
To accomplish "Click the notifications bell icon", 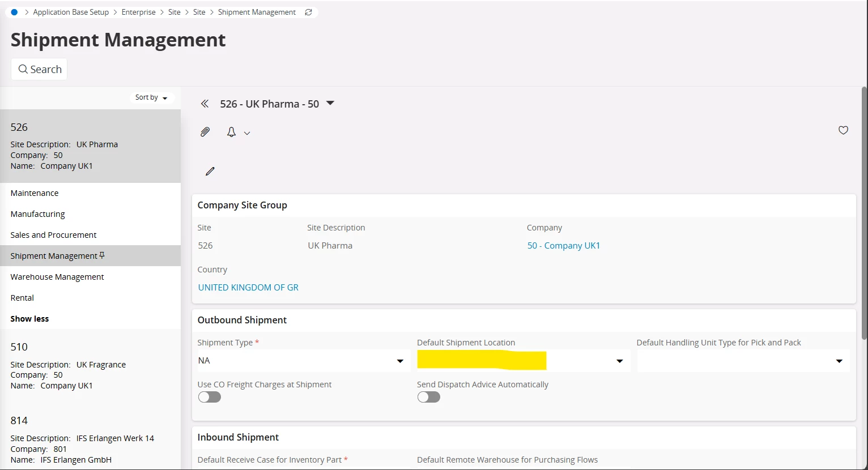I will tap(231, 132).
